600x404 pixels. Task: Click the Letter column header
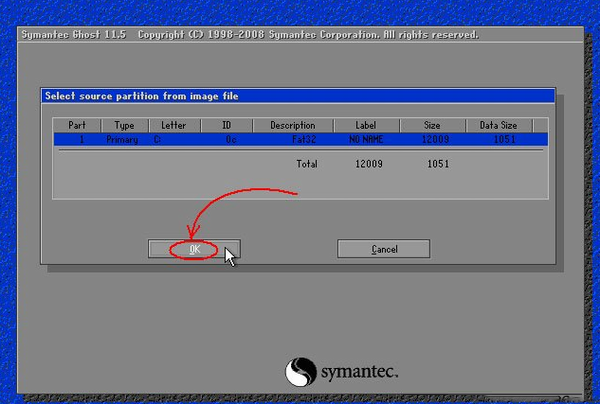click(x=174, y=125)
